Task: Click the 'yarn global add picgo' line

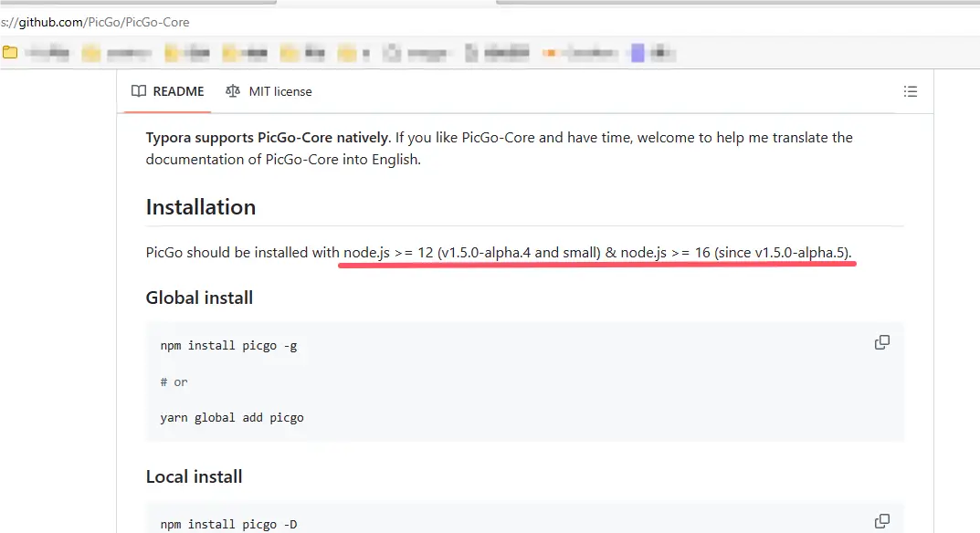Action: [x=232, y=418]
